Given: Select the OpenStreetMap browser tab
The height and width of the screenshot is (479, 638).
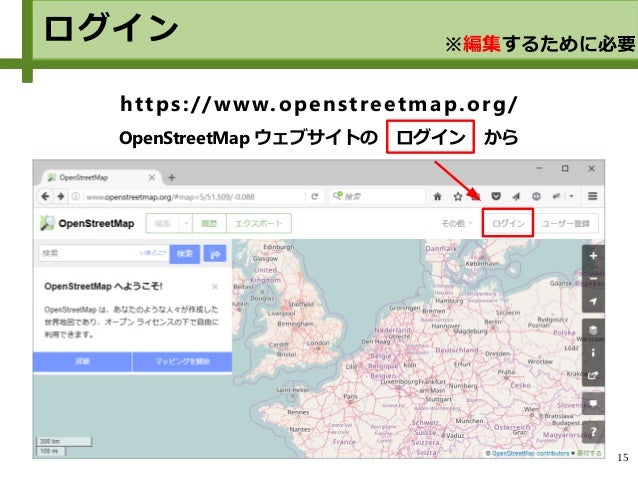Looking at the screenshot, I should click(100, 177).
